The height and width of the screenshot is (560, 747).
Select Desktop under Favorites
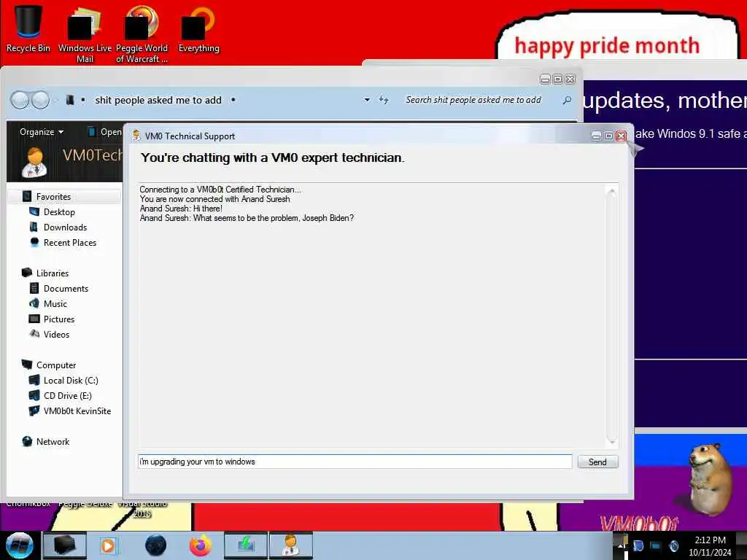pos(59,212)
